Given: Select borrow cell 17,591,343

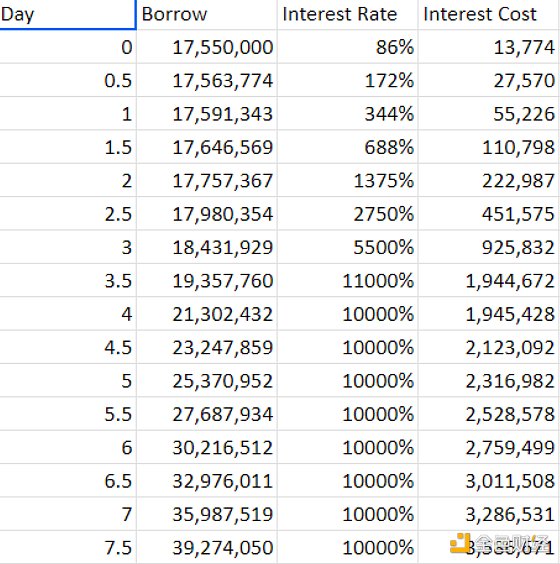Looking at the screenshot, I should pos(206,114).
